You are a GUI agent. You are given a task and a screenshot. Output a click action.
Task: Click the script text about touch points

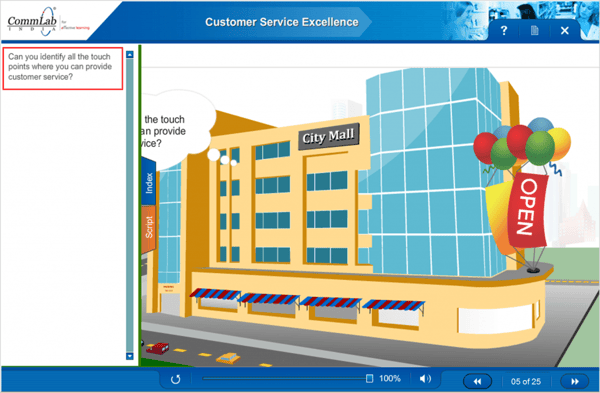(x=60, y=67)
